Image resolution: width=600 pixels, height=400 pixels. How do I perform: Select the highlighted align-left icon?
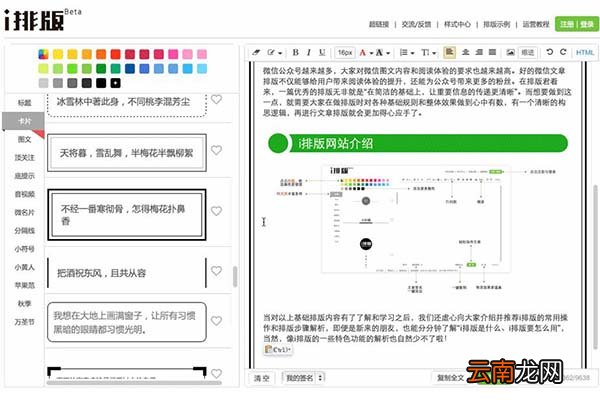pyautogui.click(x=450, y=52)
